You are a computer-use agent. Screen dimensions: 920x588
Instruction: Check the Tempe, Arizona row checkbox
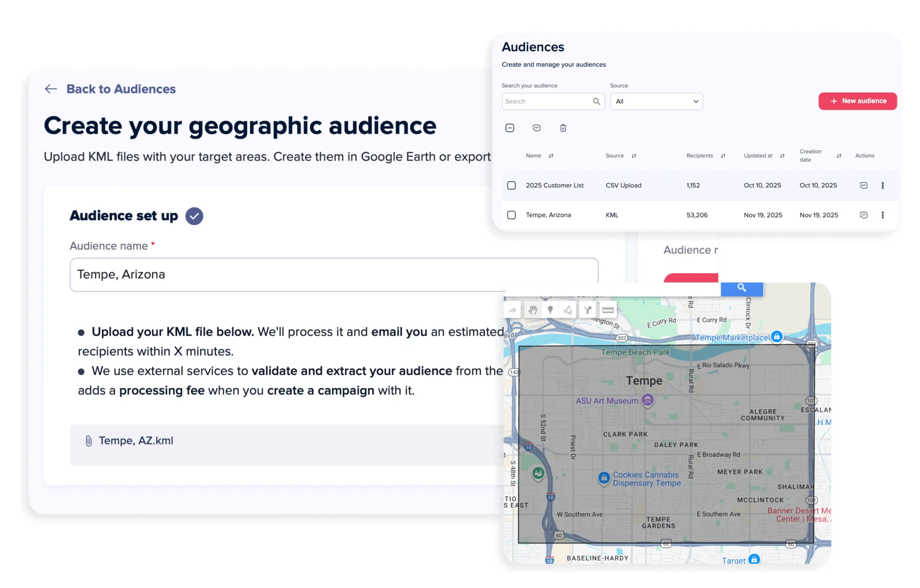[x=511, y=215]
